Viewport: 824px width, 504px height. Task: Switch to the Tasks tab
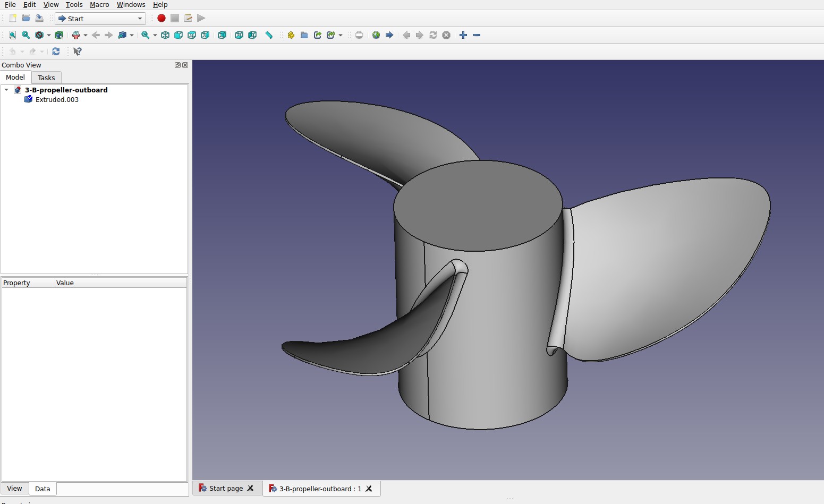tap(46, 78)
